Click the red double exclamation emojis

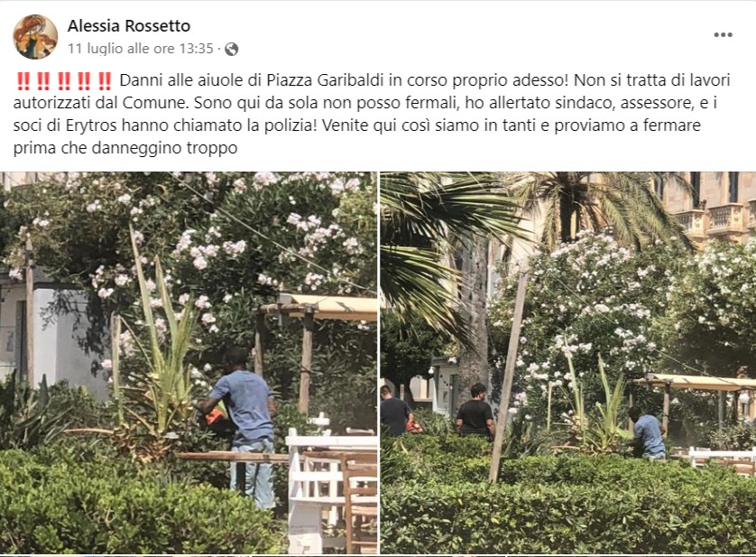[64, 80]
